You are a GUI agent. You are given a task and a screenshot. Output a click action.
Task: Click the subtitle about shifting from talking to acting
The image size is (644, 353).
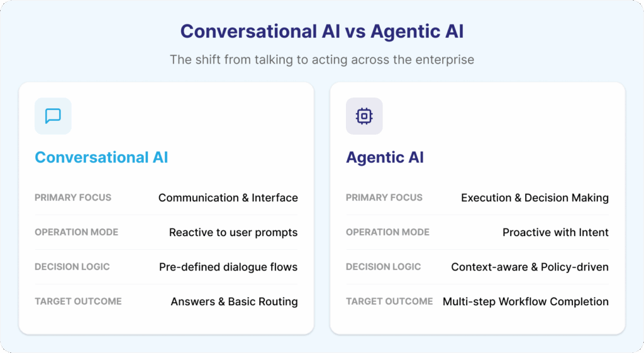(x=322, y=60)
